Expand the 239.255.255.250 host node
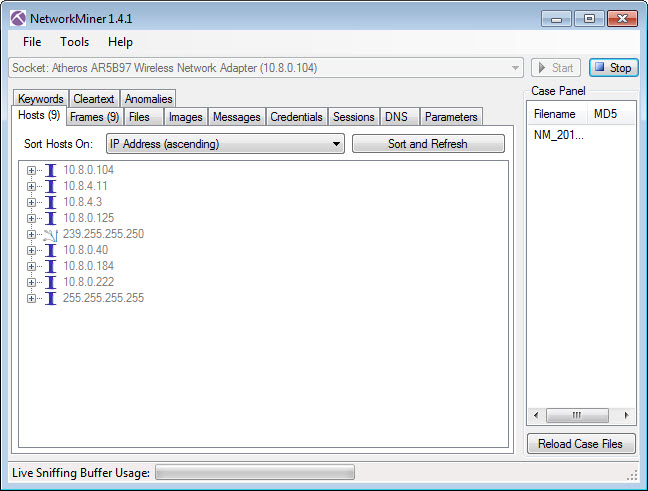The image size is (648, 491). click(31, 234)
